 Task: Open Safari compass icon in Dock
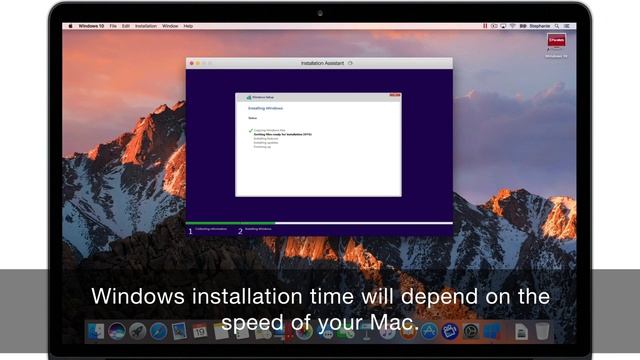(x=158, y=331)
